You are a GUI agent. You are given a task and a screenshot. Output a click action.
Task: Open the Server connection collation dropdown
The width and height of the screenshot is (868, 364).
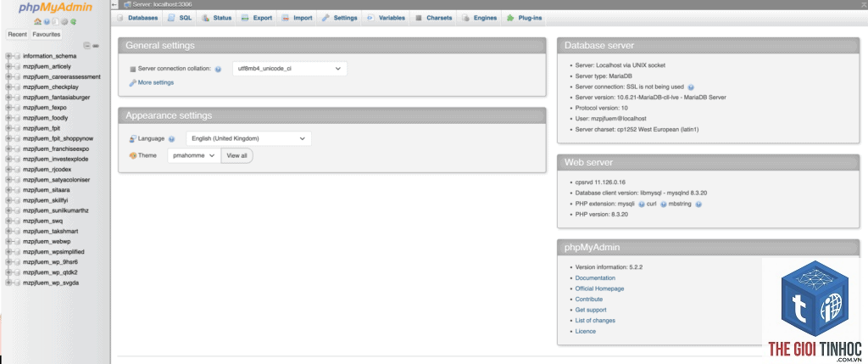290,69
